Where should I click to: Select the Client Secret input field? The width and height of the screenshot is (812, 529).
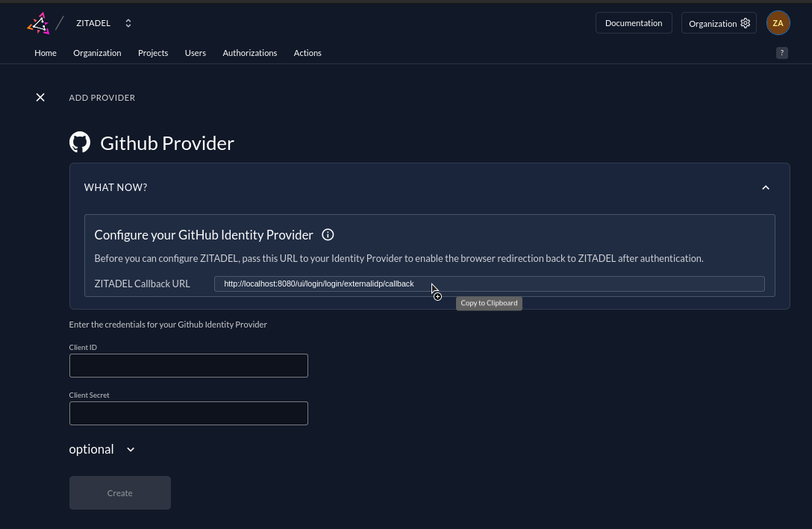pos(188,413)
